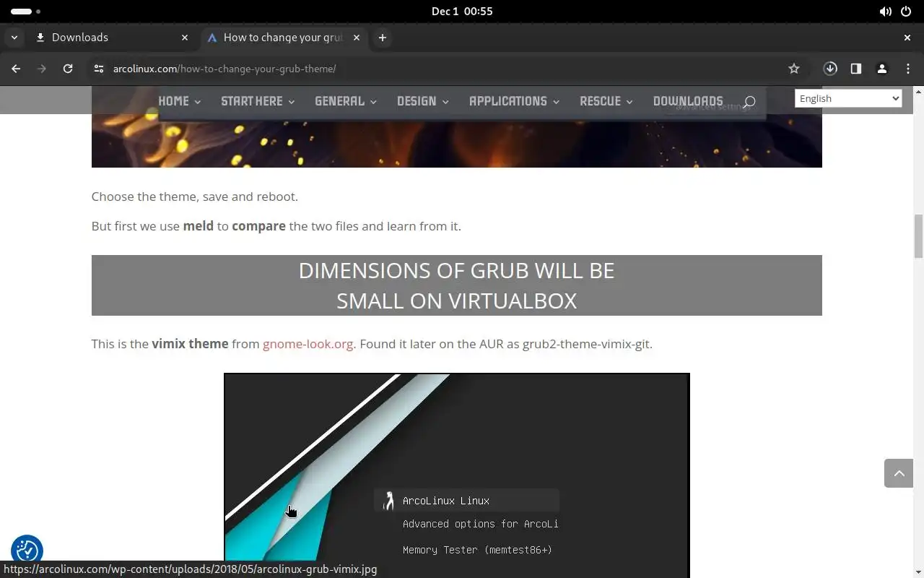Open the cookie consent badge
The height and width of the screenshot is (578, 924).
click(27, 551)
